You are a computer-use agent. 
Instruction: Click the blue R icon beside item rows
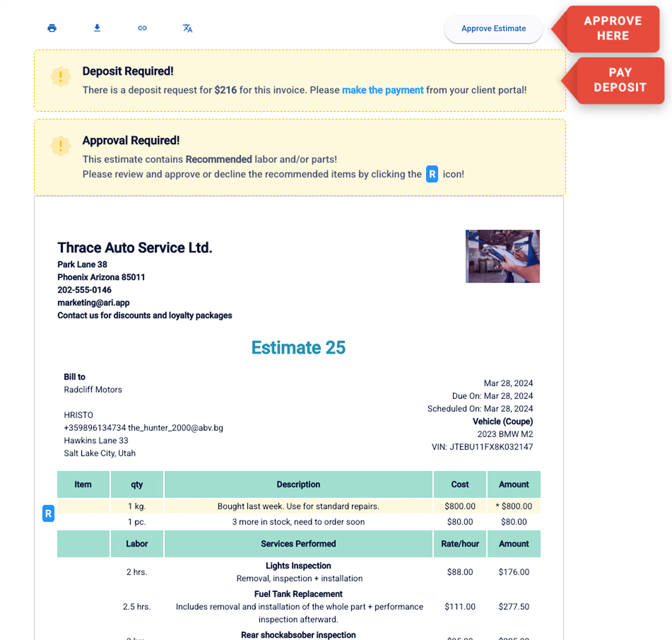[x=48, y=513]
